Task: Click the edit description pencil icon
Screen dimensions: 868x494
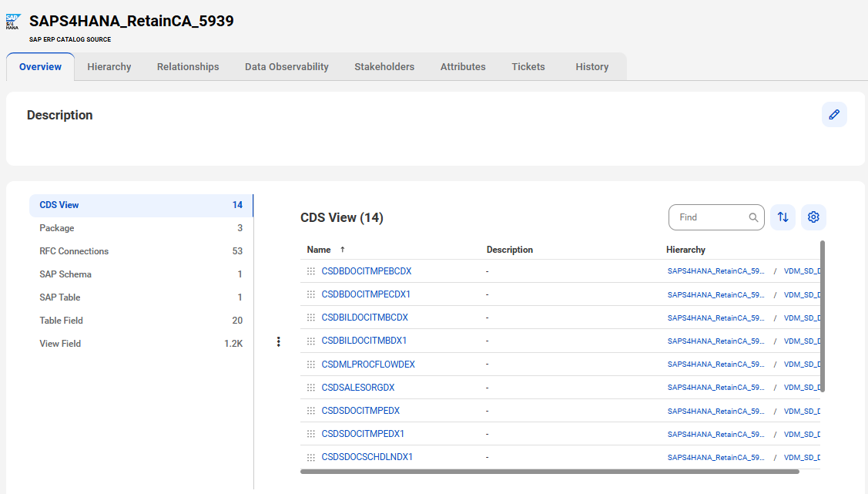Action: point(834,115)
